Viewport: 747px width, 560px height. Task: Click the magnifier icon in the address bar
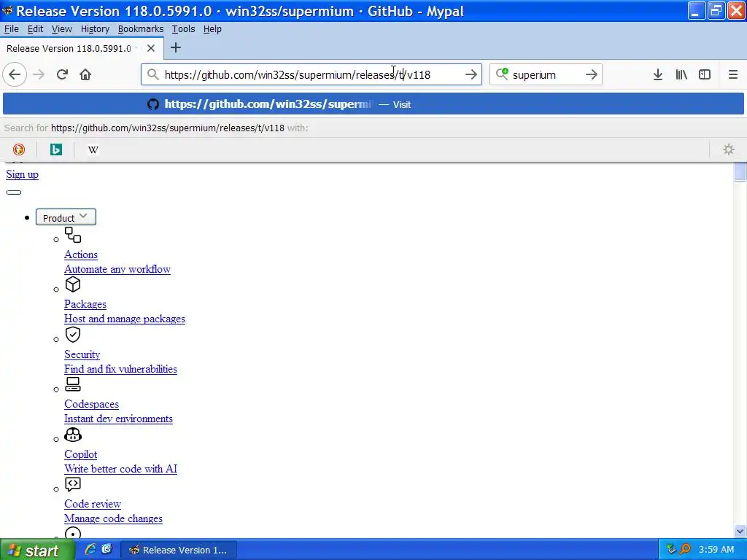click(152, 75)
